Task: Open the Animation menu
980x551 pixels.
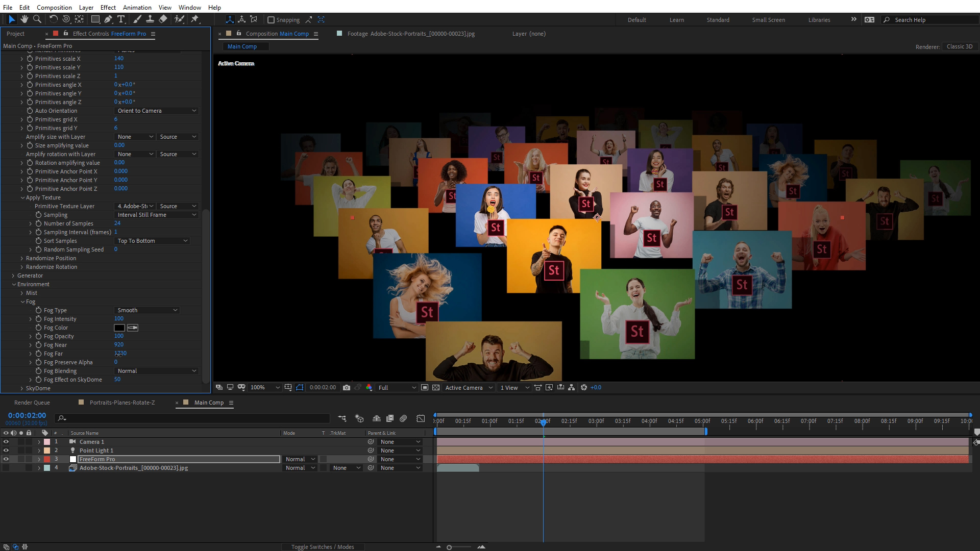Action: click(137, 7)
